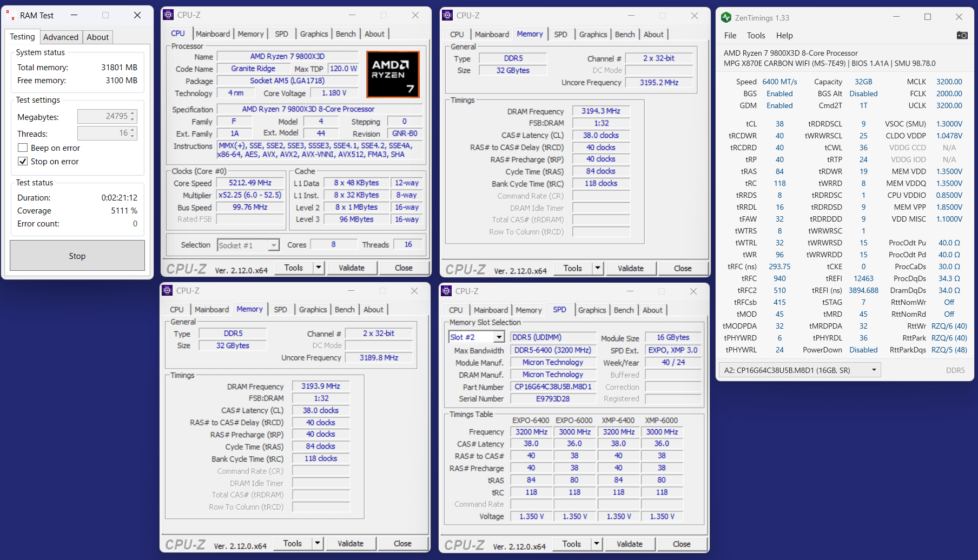Click the CPU-Z title icon in the SPD window
This screenshot has width=978, height=560.
pyautogui.click(x=446, y=291)
